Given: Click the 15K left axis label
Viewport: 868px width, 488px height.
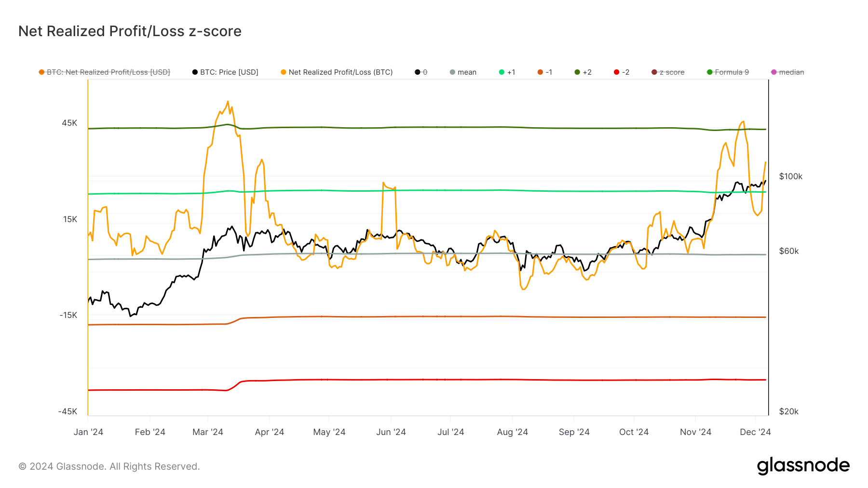Looking at the screenshot, I should click(x=70, y=219).
